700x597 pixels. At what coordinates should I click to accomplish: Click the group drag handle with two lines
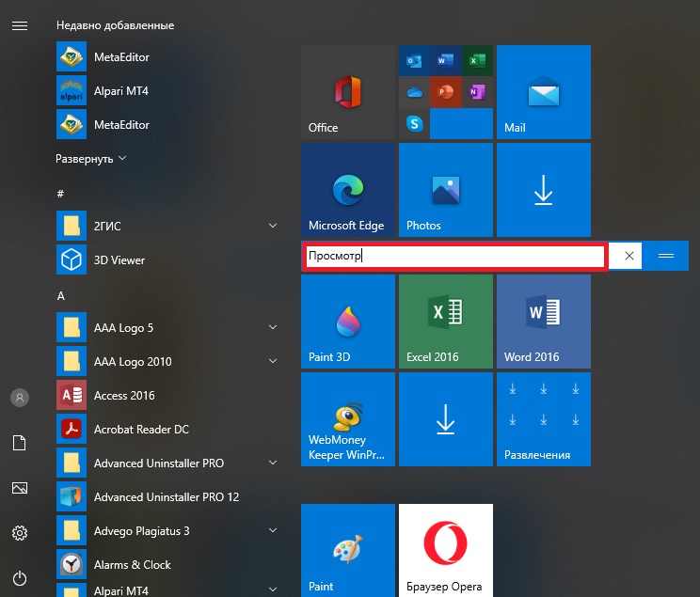tap(665, 256)
